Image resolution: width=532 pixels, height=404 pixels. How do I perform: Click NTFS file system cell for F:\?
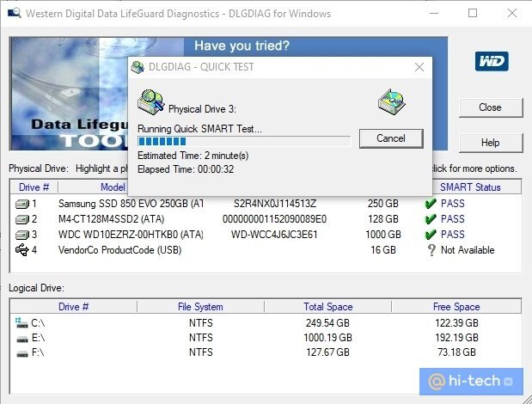(x=201, y=352)
